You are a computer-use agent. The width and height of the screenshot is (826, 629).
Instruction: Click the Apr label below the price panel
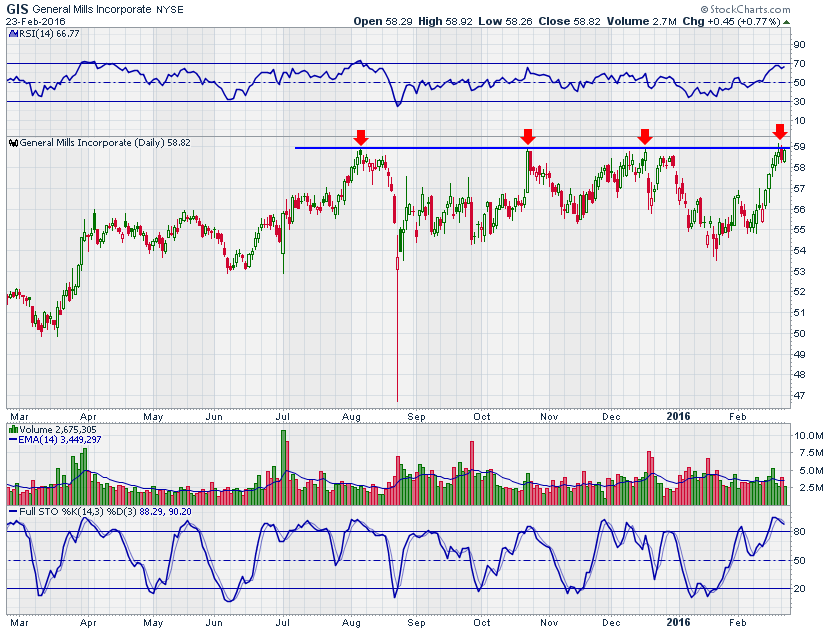click(88, 417)
